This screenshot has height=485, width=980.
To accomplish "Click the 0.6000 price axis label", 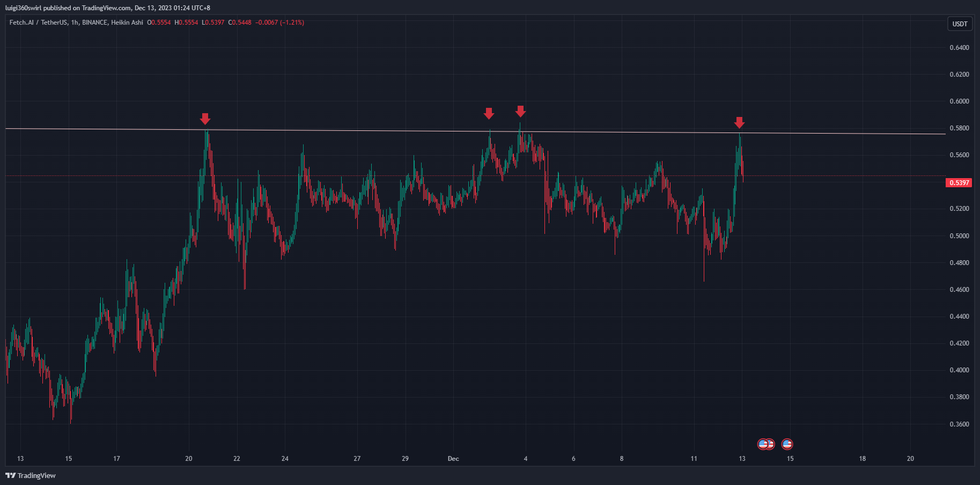I will (x=959, y=101).
